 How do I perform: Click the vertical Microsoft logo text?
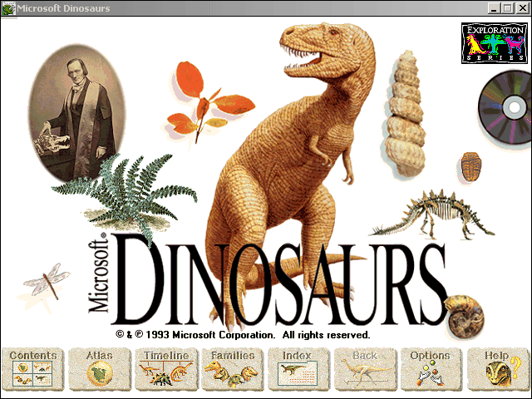pos(98,273)
